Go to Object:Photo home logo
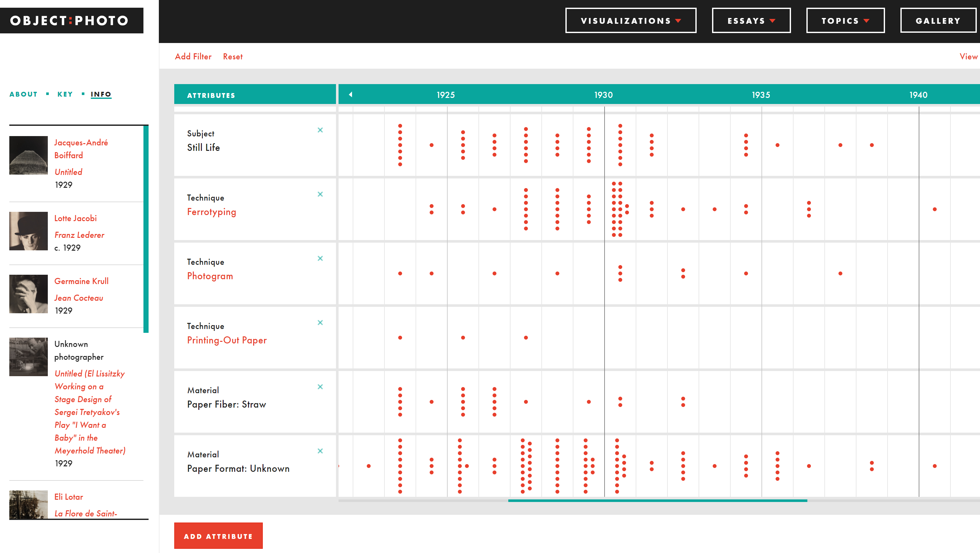This screenshot has width=980, height=553. 72,21
